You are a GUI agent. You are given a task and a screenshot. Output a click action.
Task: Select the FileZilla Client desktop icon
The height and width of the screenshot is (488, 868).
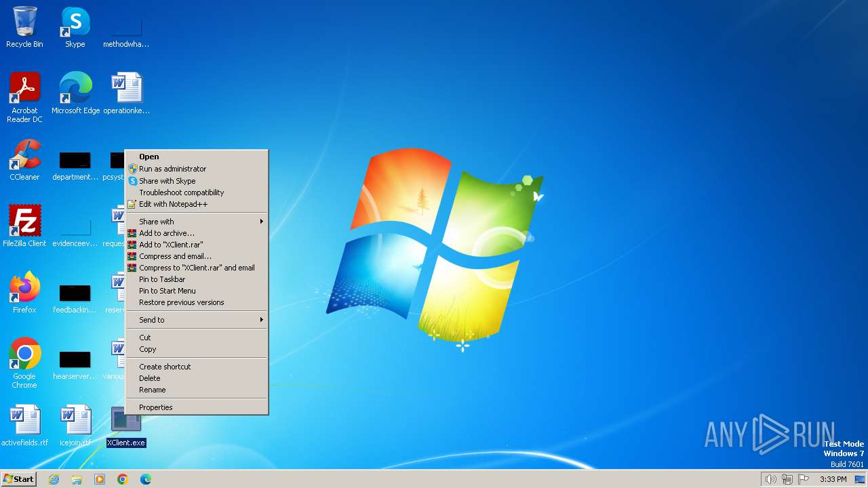24,226
